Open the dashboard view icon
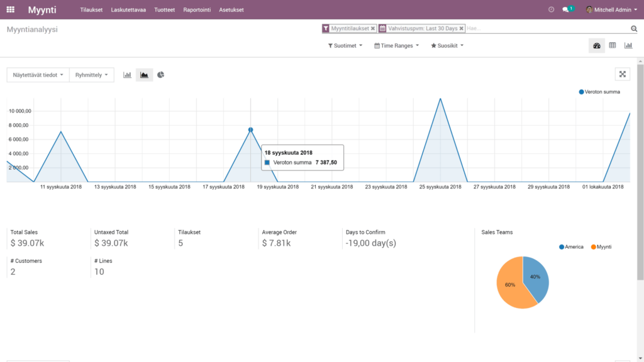644x362 pixels. tap(596, 45)
